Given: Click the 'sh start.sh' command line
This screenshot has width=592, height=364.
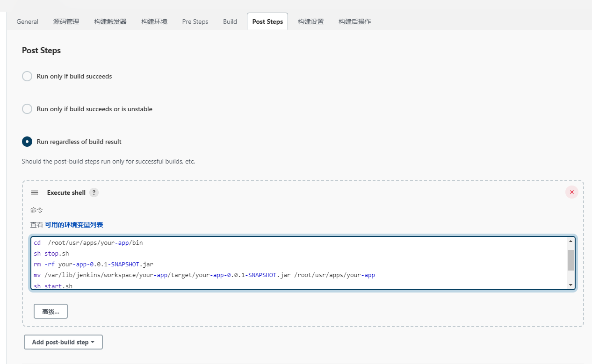Looking at the screenshot, I should [53, 286].
